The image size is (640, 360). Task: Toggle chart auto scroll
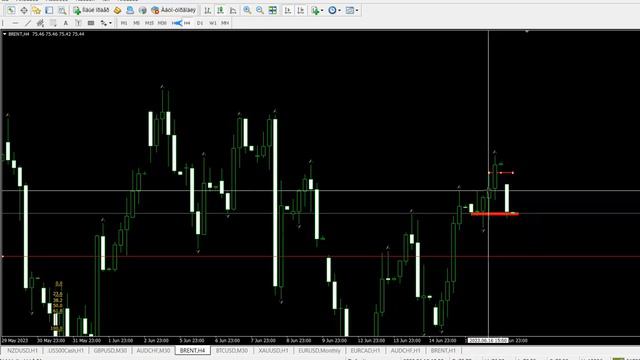(x=288, y=10)
